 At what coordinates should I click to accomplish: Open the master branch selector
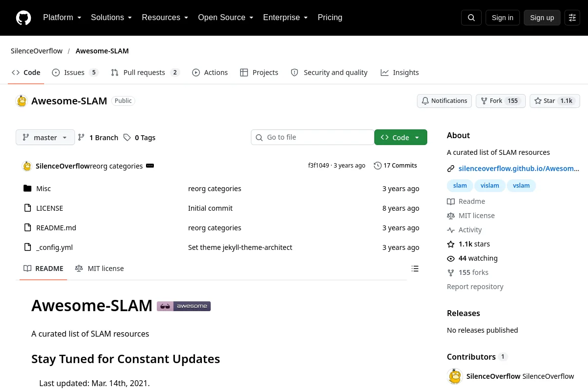[x=45, y=138]
